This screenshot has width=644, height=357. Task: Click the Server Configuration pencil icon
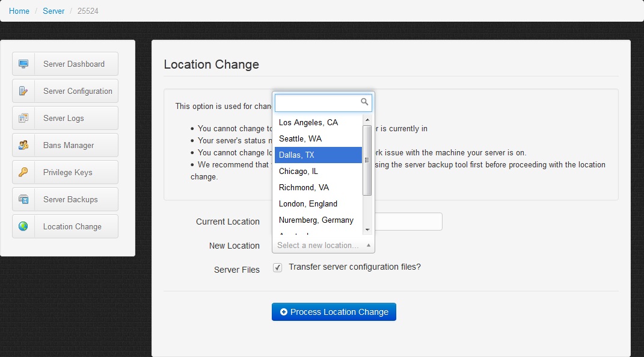23,91
